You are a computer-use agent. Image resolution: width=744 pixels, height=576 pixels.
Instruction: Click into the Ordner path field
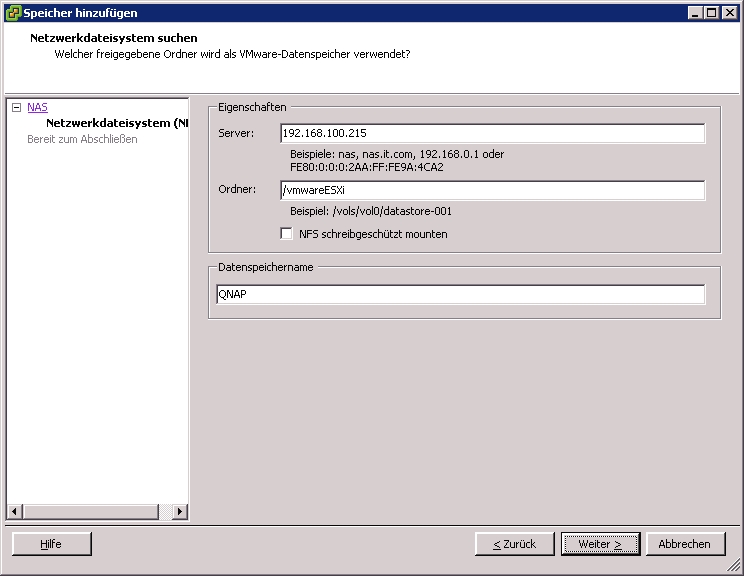[492, 190]
